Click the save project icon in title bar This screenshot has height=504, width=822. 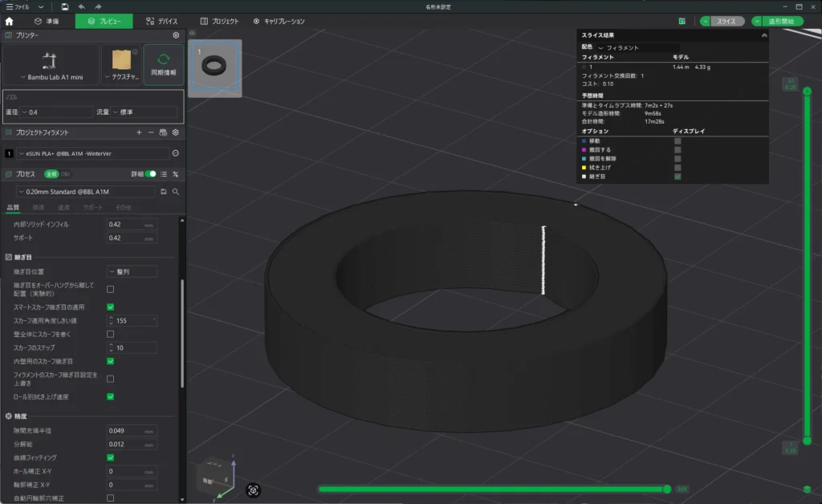click(66, 6)
